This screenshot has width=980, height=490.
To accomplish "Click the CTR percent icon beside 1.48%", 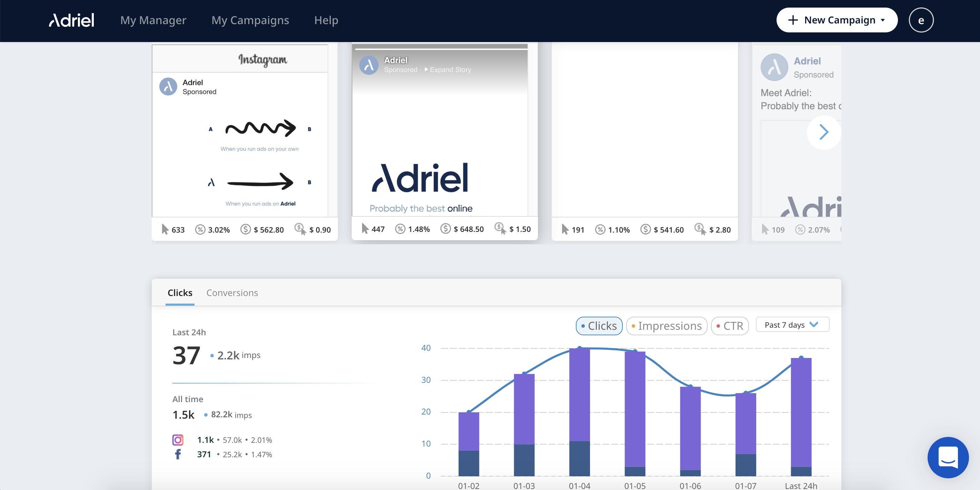I will pyautogui.click(x=400, y=228).
